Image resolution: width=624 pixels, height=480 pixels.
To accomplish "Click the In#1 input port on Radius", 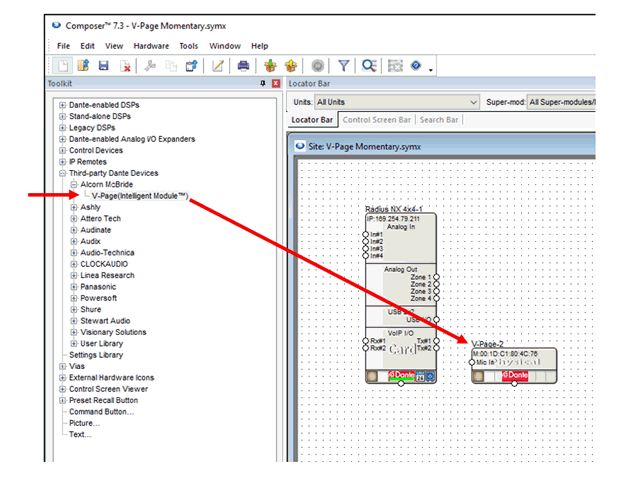I will click(366, 234).
